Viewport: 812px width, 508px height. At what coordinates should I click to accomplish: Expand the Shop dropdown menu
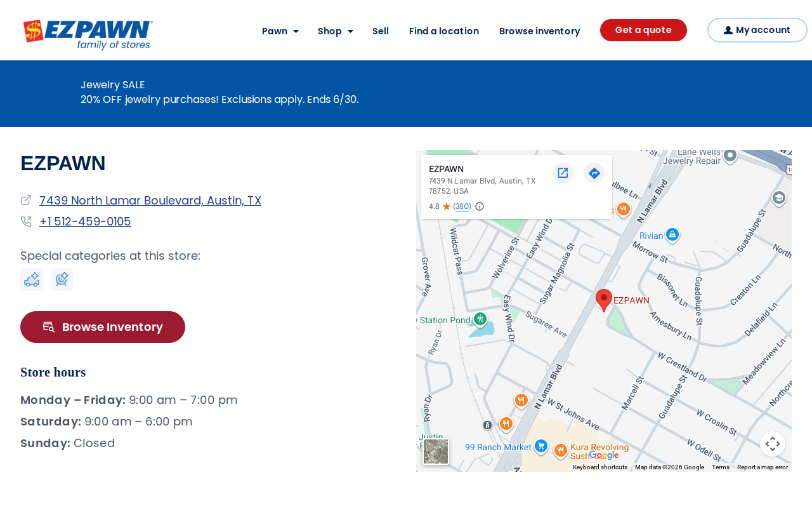(x=336, y=31)
